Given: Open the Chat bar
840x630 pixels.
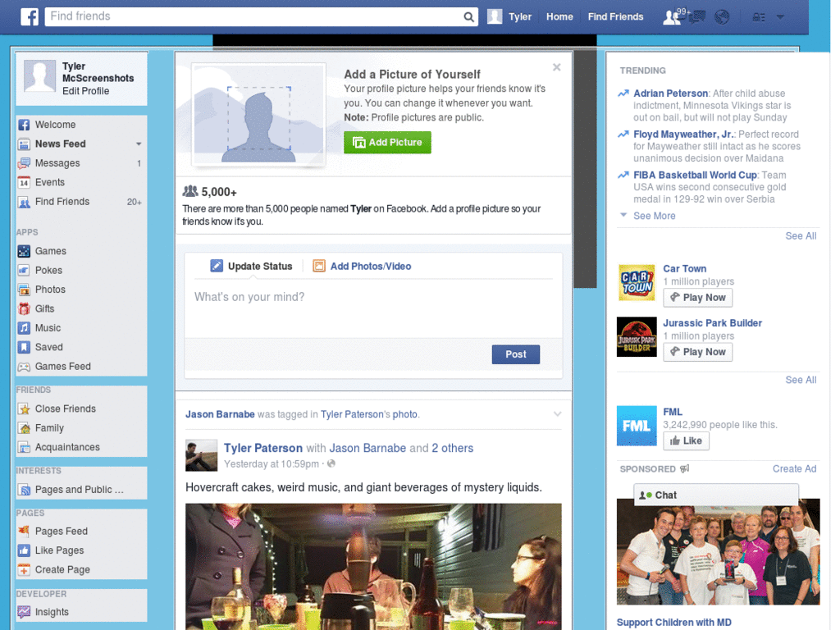Looking at the screenshot, I should click(715, 495).
